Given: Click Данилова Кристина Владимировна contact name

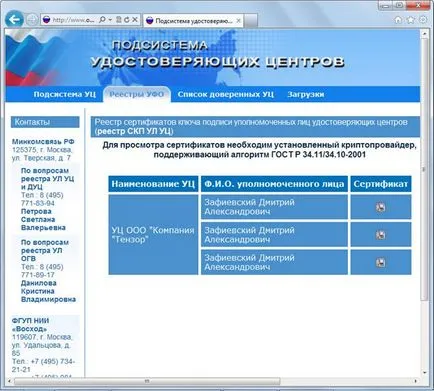Looking at the screenshot, I should pyautogui.click(x=48, y=291).
